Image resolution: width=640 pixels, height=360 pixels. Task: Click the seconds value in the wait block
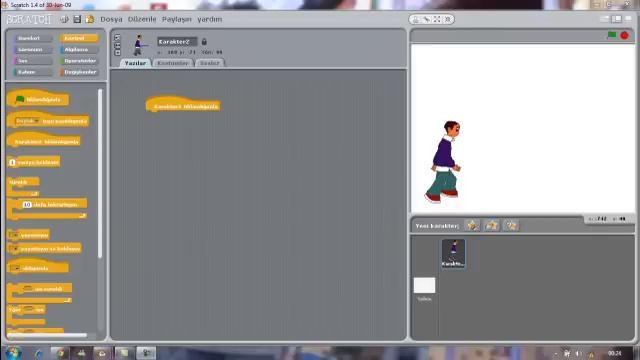[12, 162]
